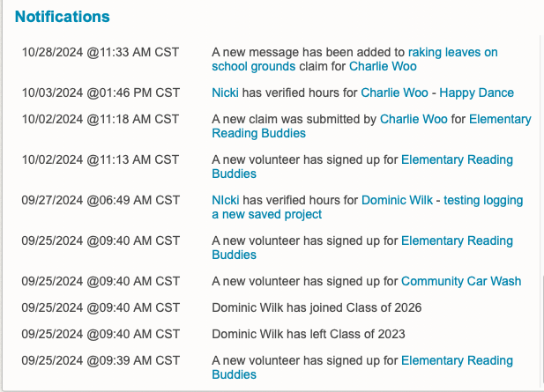
Task: Open Elementary Reading Buddies in the 09:39 AM notification
Action: click(x=457, y=360)
